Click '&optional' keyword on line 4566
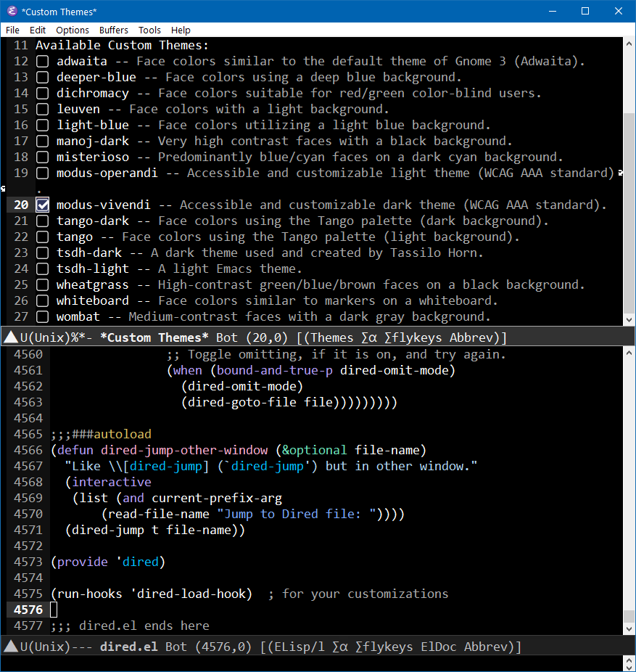 [x=314, y=450]
